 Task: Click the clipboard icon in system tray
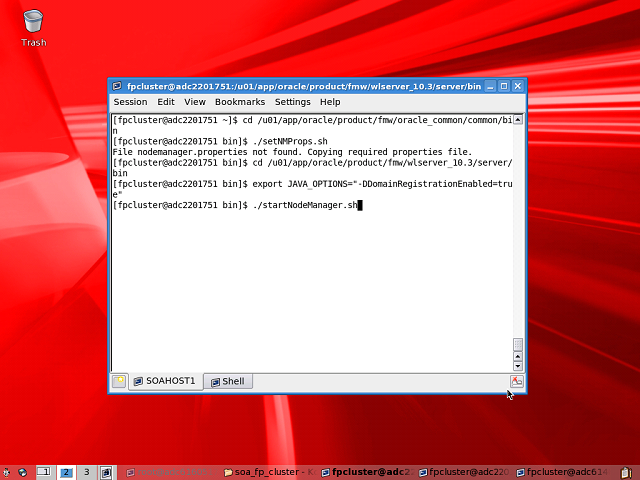click(x=626, y=473)
